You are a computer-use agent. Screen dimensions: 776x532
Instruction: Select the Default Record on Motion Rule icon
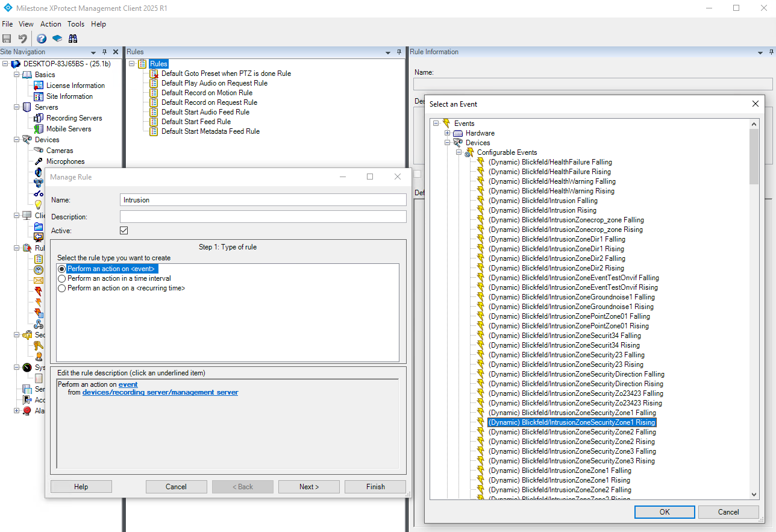click(x=154, y=93)
